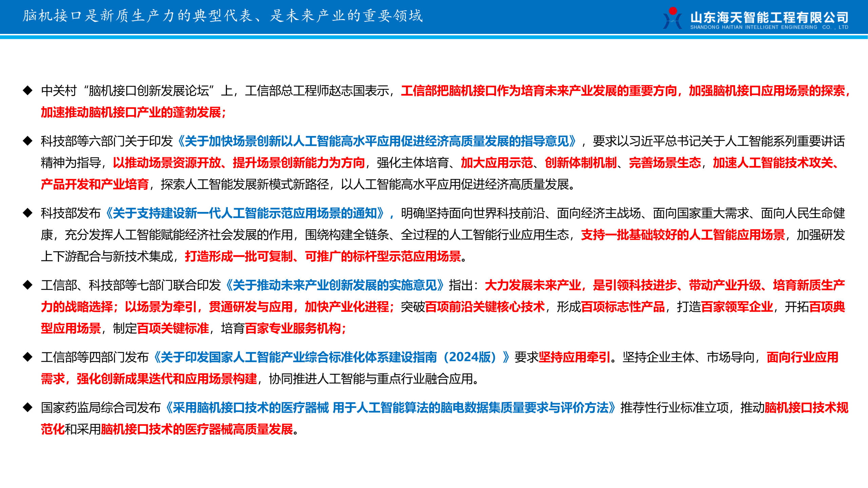Click blue title 关于支持建设新一代人工智能示范应用场景的通知
This screenshot has height=488, width=868.
[x=245, y=213]
